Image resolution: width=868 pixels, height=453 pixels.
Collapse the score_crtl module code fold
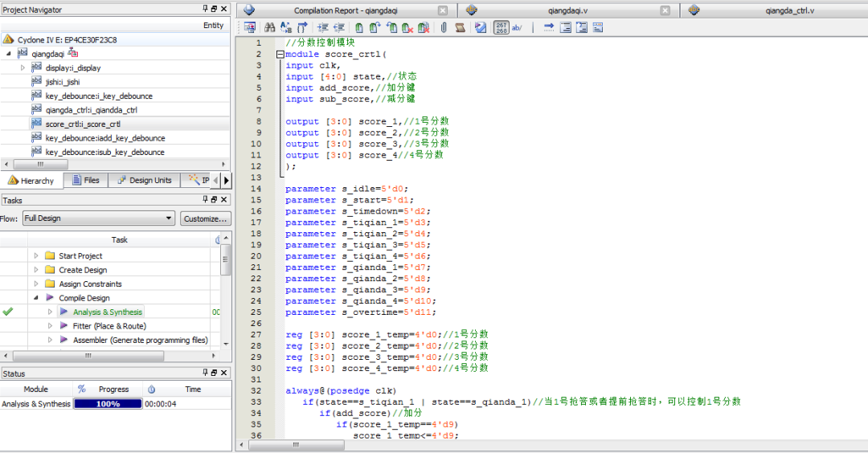point(280,55)
